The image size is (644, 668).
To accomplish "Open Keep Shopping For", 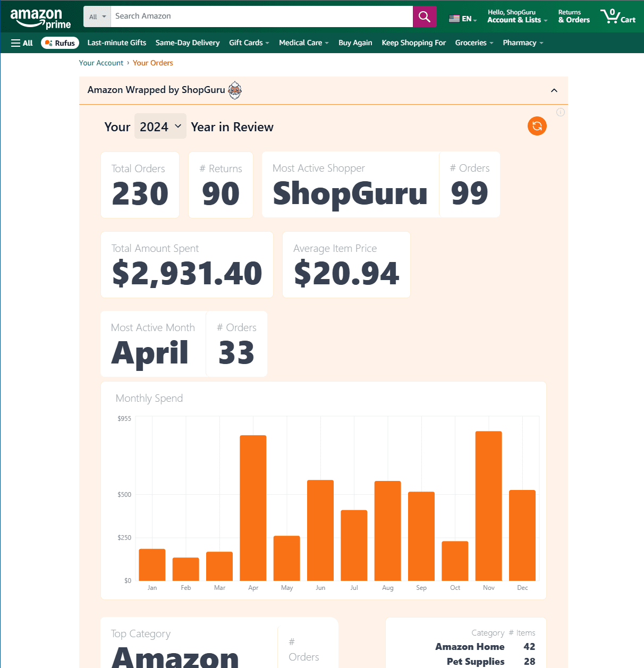I will [414, 43].
